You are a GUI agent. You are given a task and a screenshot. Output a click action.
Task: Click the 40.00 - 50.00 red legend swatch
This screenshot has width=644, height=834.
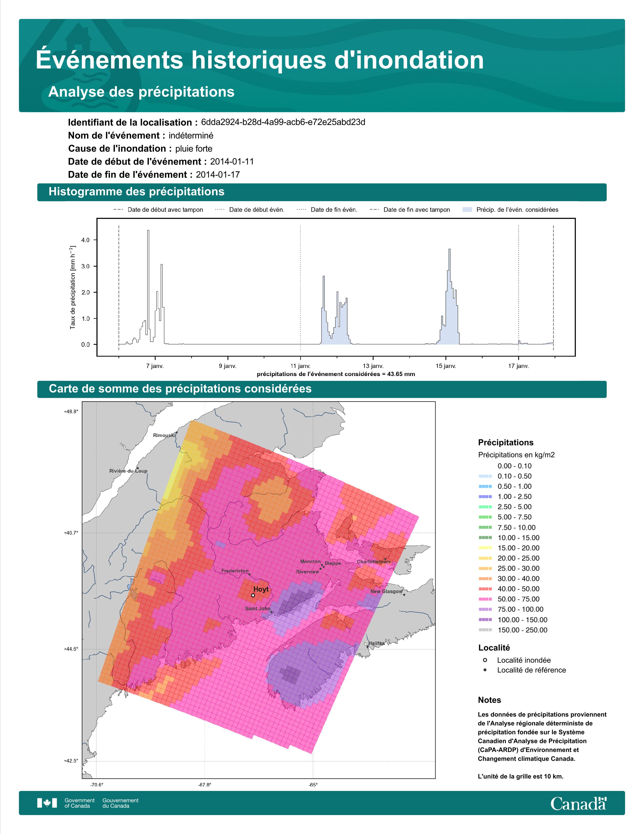click(x=485, y=589)
